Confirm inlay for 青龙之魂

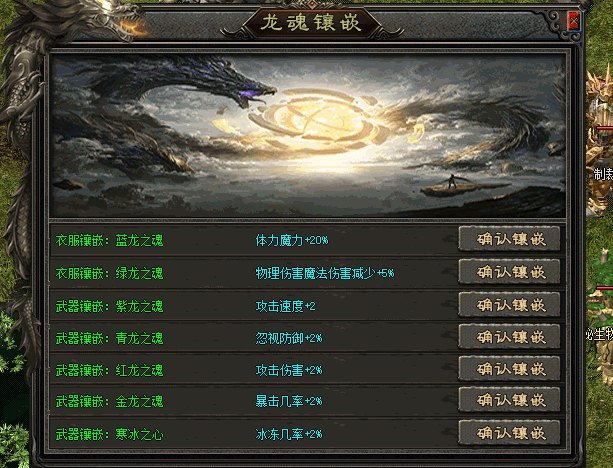click(x=509, y=336)
